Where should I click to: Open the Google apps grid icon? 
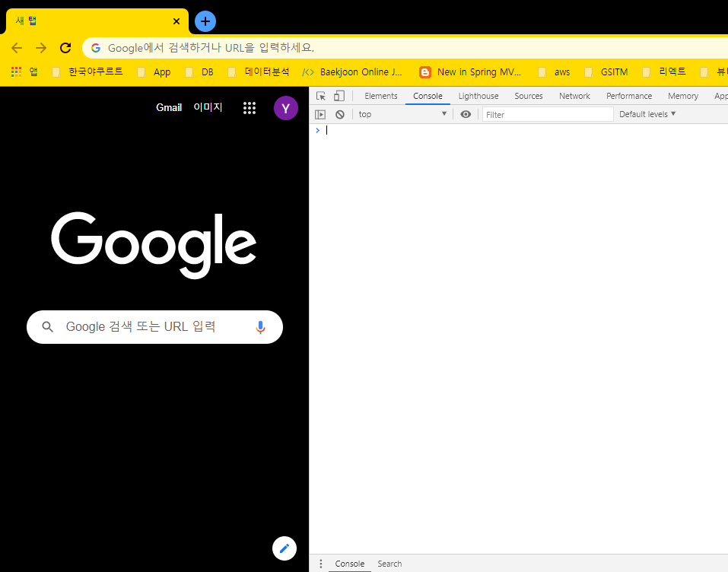tap(250, 108)
